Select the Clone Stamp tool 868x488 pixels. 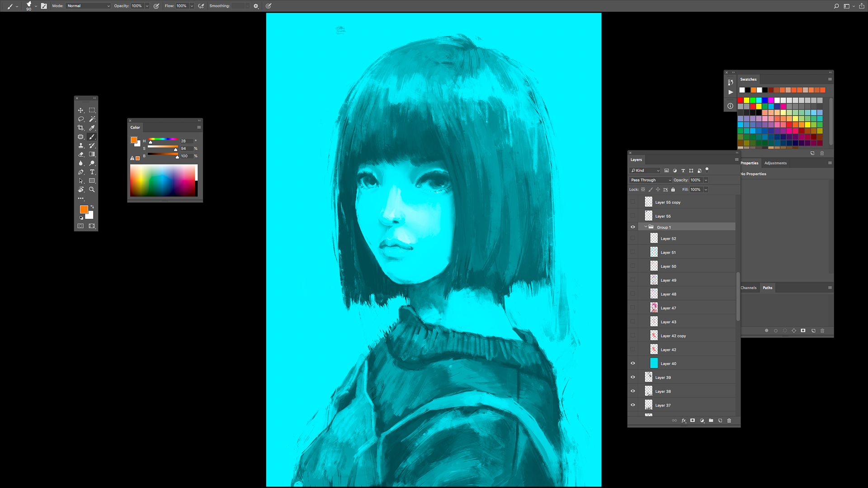[81, 145]
